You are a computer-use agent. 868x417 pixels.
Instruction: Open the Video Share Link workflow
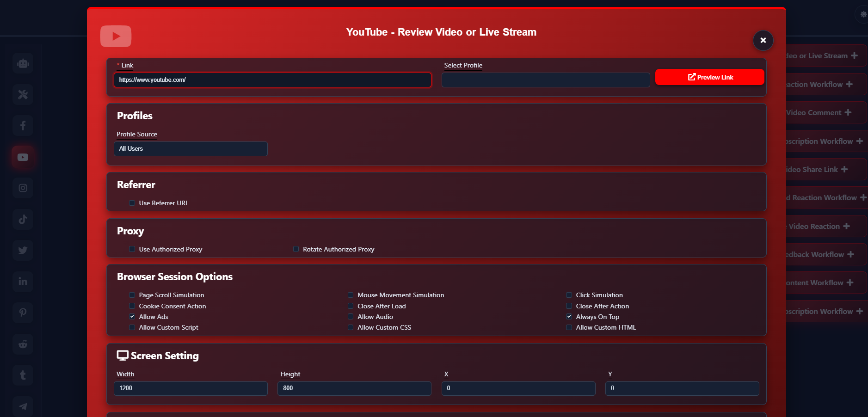tap(826, 169)
